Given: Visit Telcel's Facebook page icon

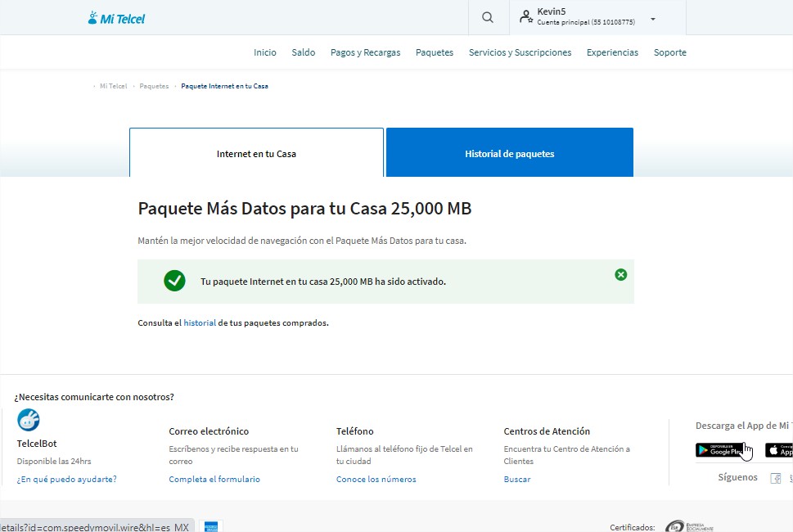Looking at the screenshot, I should pyautogui.click(x=776, y=478).
